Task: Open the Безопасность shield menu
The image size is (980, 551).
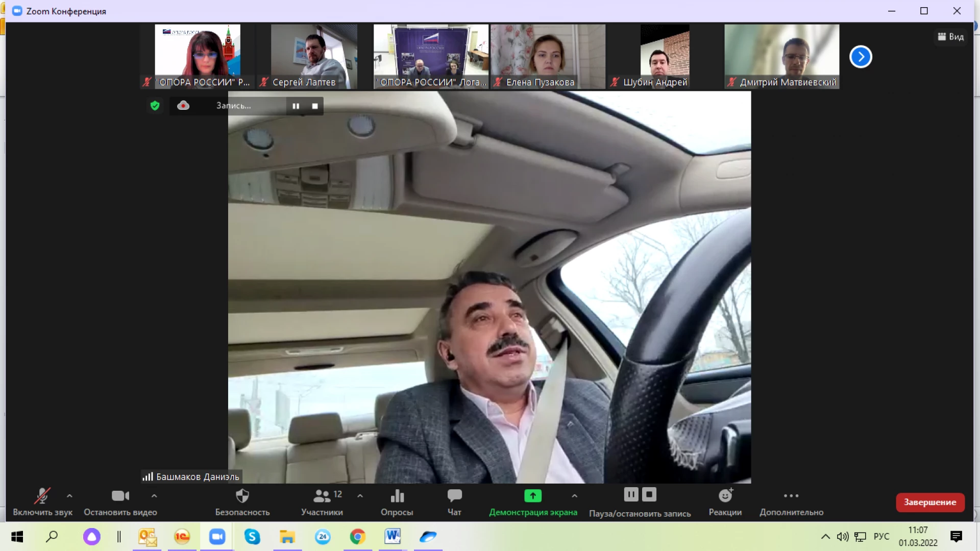Action: click(242, 502)
